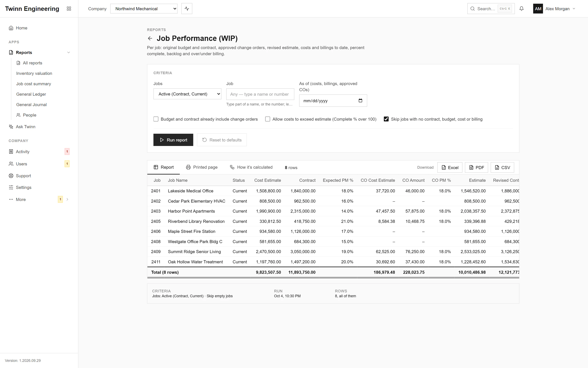The image size is (588, 368).
Task: Open the Support page
Action: tap(39, 176)
